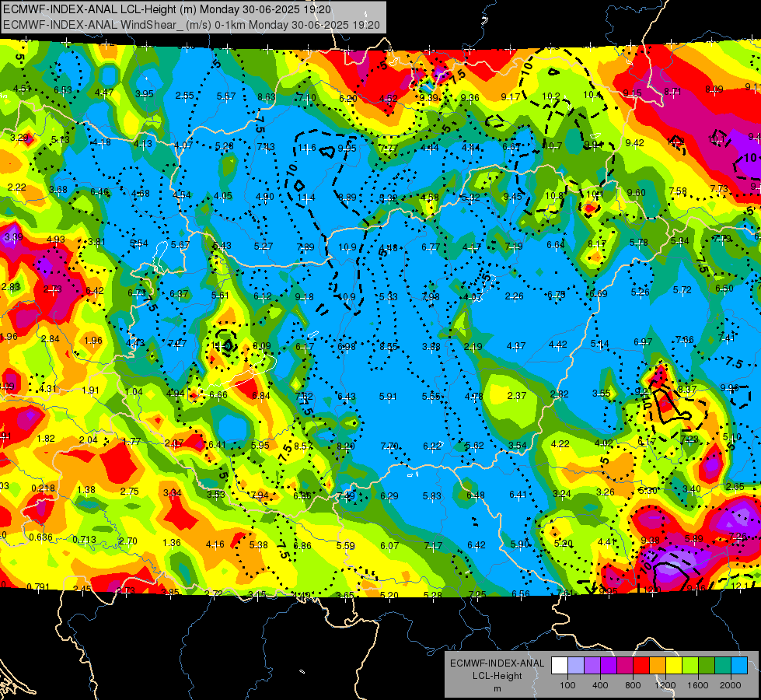Click legend tick value 800
The height and width of the screenshot is (700, 761).
633,685
